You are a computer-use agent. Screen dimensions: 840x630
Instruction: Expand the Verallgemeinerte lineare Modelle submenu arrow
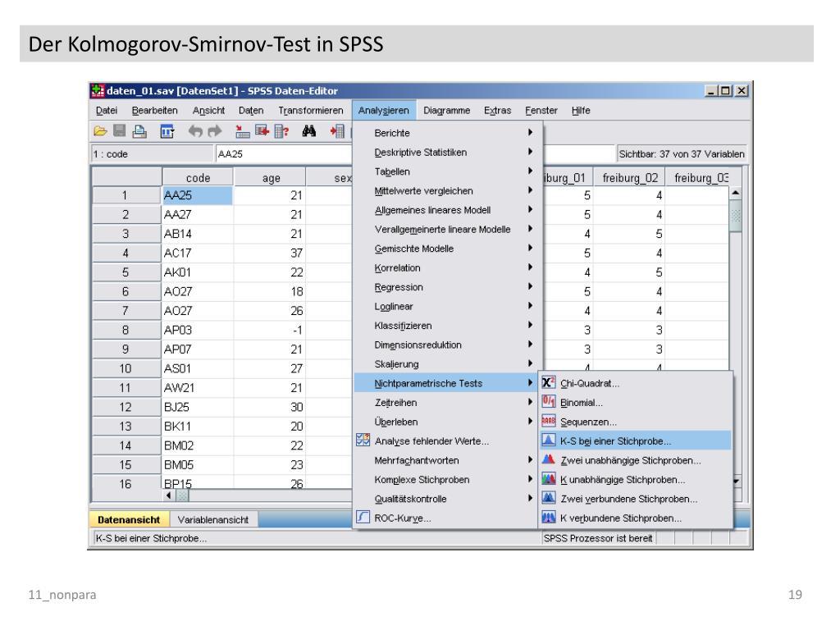(x=530, y=229)
